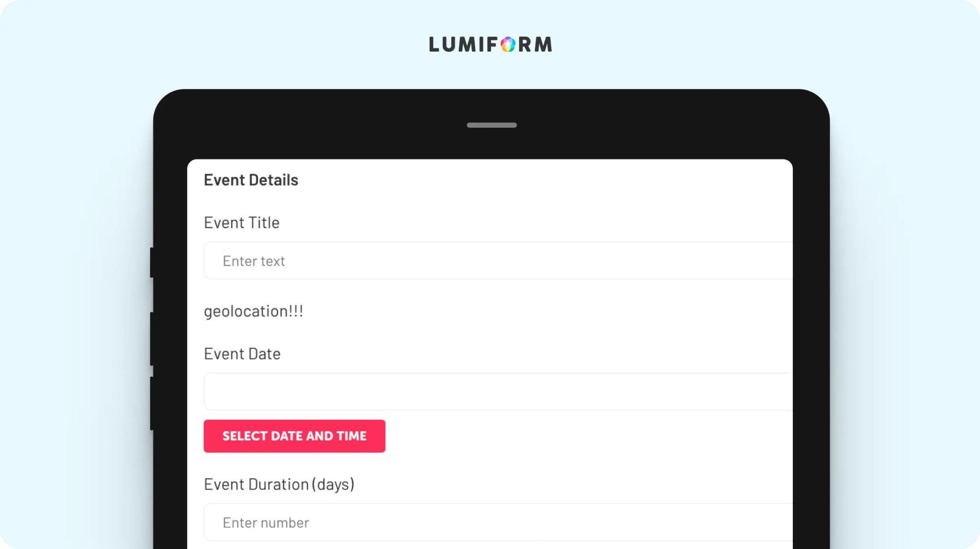Click the letter L in the Lumiform logo
The width and height of the screenshot is (980, 549).
[x=434, y=44]
